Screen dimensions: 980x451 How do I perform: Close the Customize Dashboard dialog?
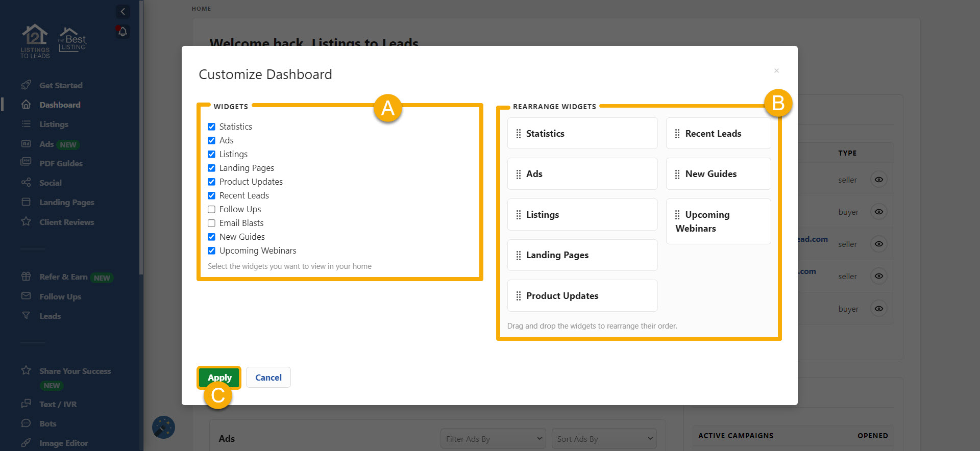point(776,71)
